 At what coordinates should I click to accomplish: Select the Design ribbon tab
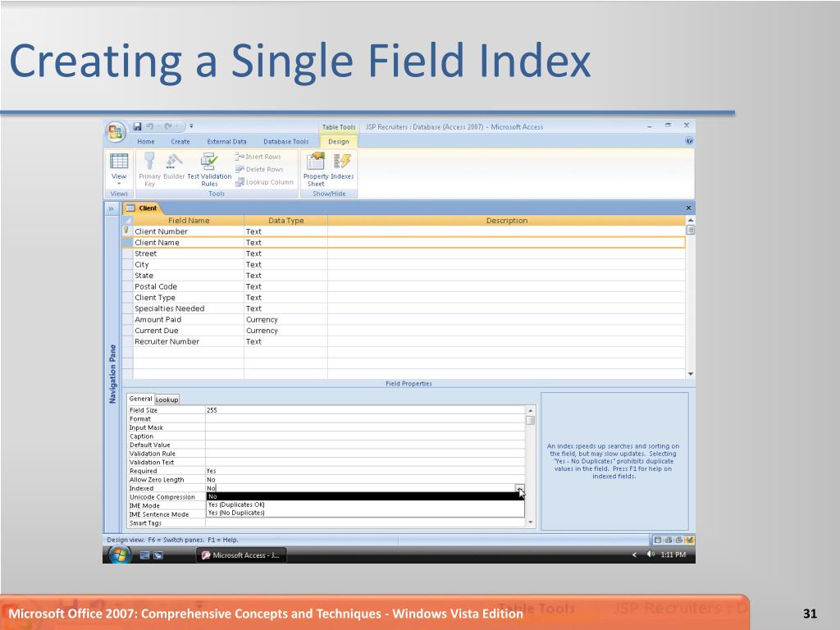tap(339, 141)
